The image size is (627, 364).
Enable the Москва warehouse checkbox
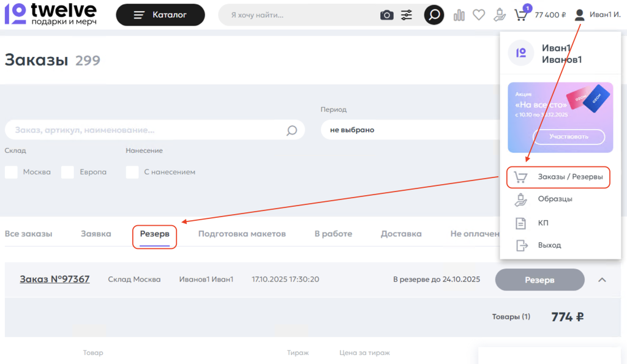(11, 172)
